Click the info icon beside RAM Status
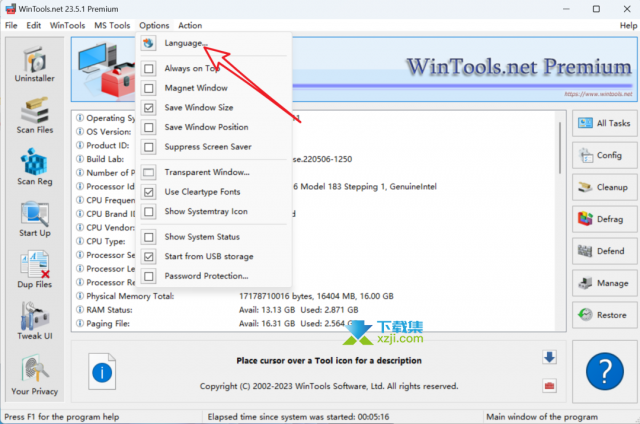 click(80, 310)
